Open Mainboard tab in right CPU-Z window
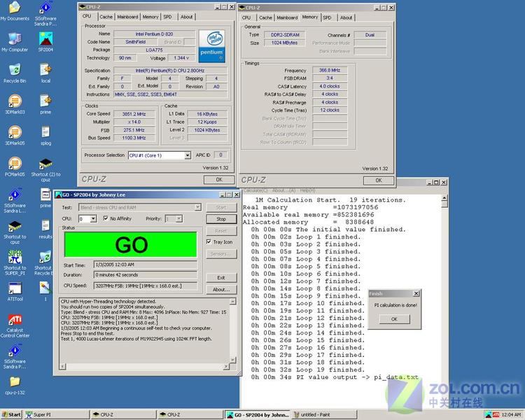 [x=287, y=17]
